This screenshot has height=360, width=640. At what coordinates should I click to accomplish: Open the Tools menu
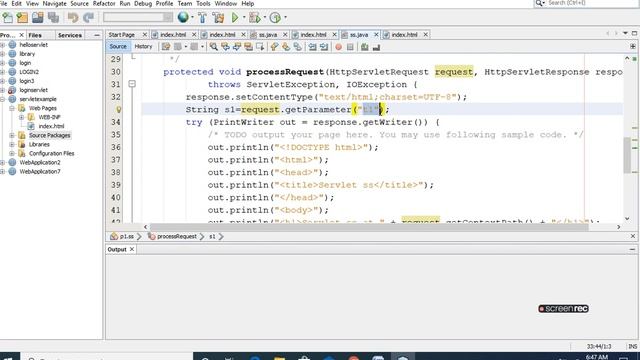[203, 3]
